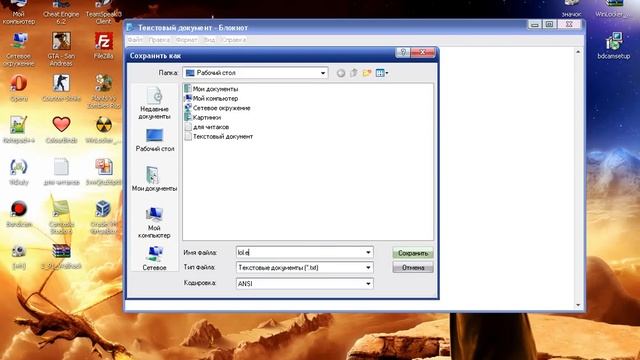Click Notepad scrollbar down arrow
640x360 pixels.
[x=578, y=305]
